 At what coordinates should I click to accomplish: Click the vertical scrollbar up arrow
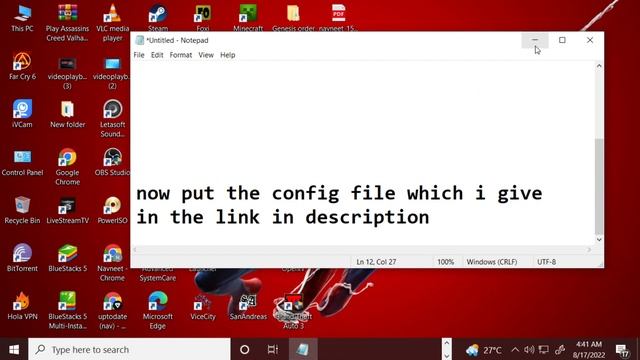[599, 66]
